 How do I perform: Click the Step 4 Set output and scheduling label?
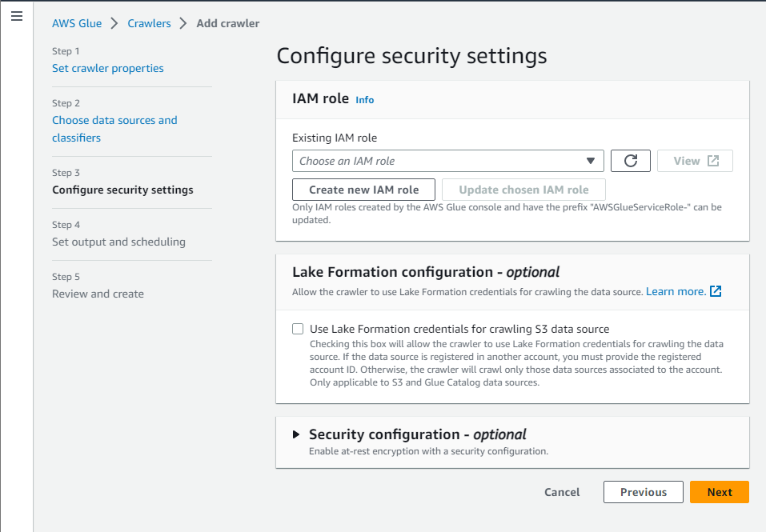coord(118,242)
